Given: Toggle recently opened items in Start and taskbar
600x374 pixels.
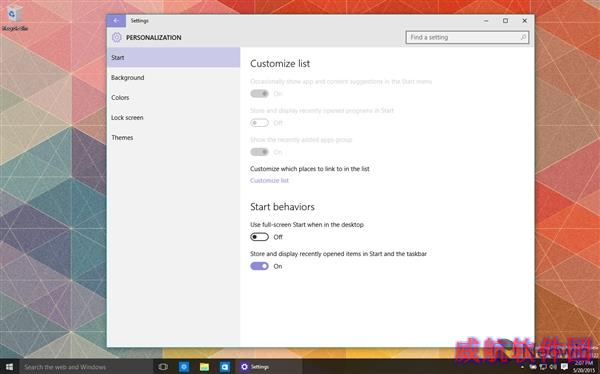Looking at the screenshot, I should click(259, 266).
